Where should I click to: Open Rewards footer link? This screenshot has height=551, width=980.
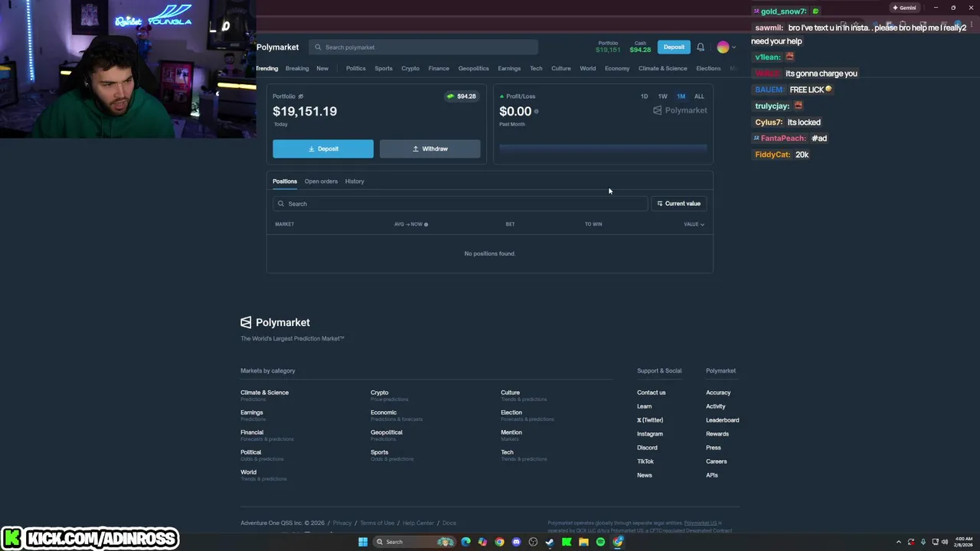tap(717, 434)
